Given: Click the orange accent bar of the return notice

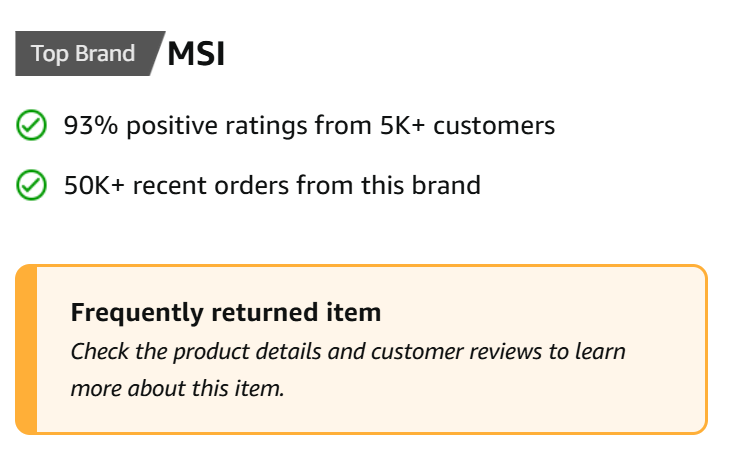Looking at the screenshot, I should pos(26,349).
